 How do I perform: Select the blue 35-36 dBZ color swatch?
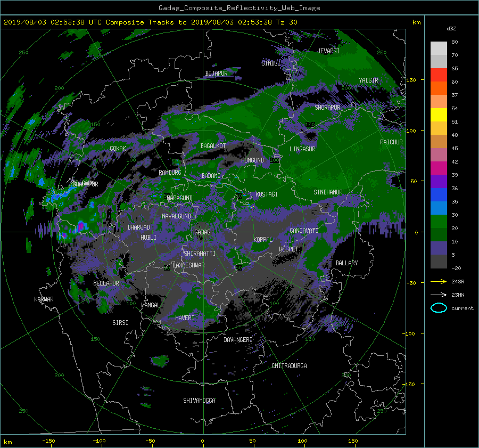(x=439, y=195)
